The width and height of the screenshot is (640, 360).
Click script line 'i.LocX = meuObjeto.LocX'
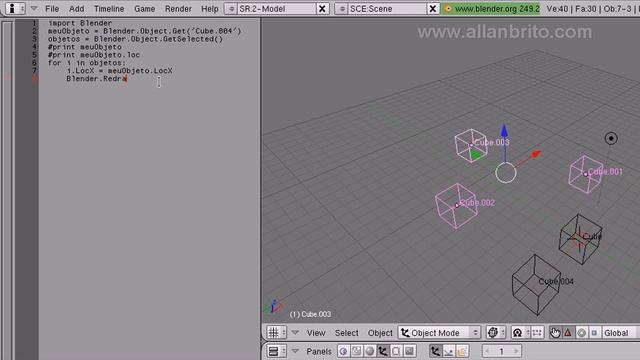tap(119, 71)
